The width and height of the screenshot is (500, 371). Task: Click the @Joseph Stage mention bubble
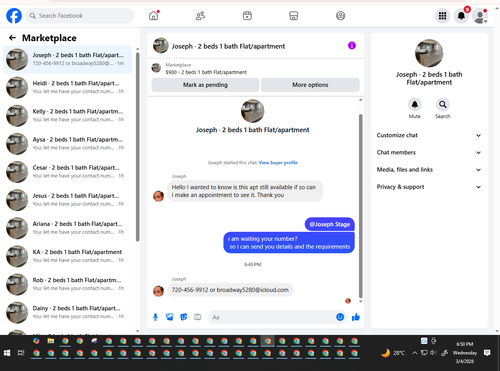[x=330, y=224]
